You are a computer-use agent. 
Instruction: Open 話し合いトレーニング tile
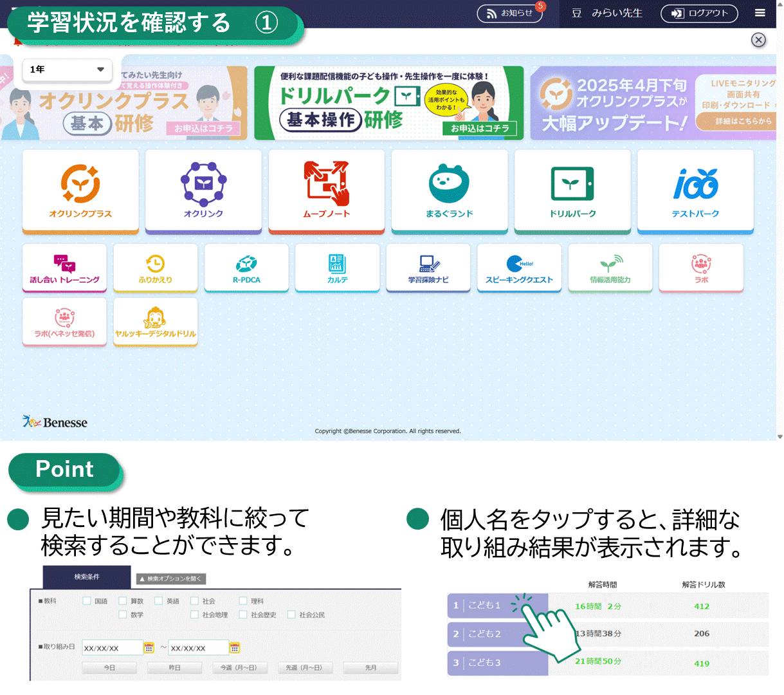coord(64,268)
